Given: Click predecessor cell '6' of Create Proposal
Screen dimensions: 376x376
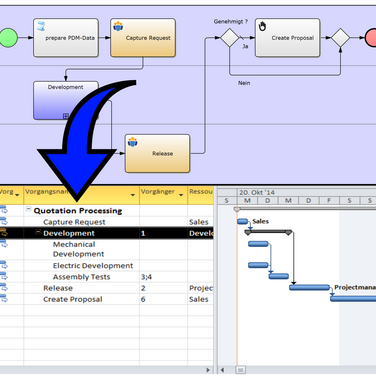Looking at the screenshot, I should pos(163,299).
